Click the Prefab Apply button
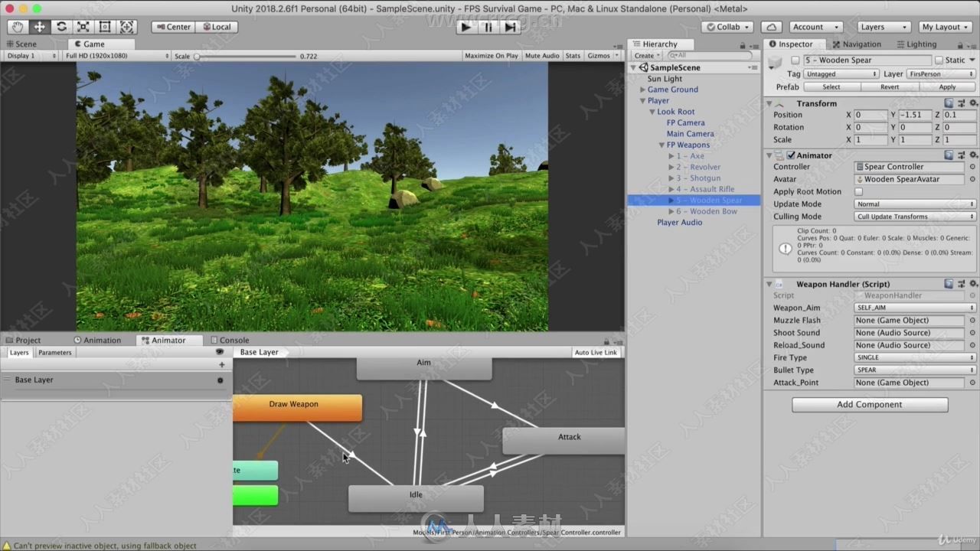Viewport: 980px width, 551px height. pyautogui.click(x=947, y=87)
